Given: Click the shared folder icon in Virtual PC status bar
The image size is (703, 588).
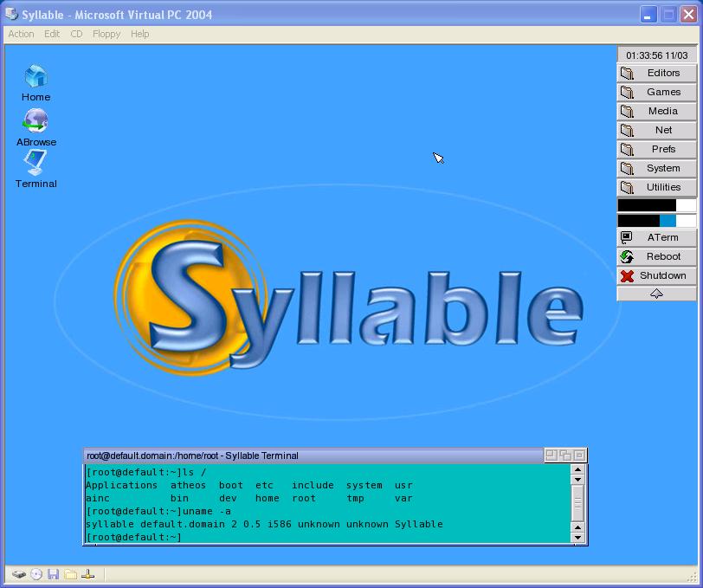Looking at the screenshot, I should pyautogui.click(x=70, y=574).
